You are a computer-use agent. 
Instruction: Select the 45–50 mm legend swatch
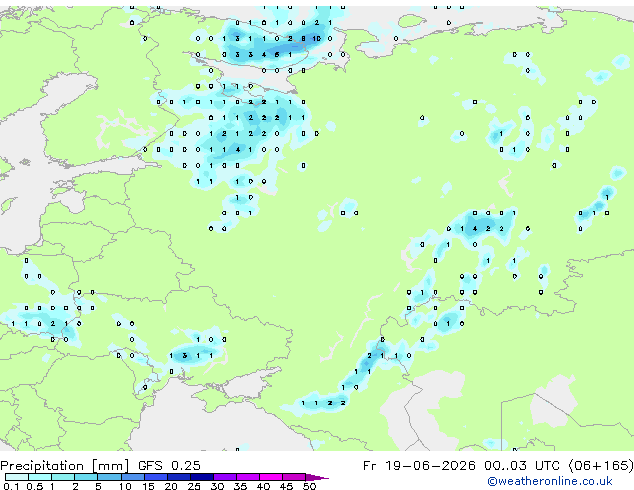coord(294,477)
